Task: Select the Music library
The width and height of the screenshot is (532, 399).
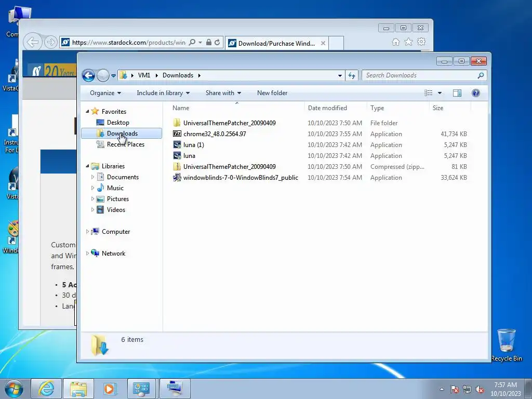Action: coord(115,188)
